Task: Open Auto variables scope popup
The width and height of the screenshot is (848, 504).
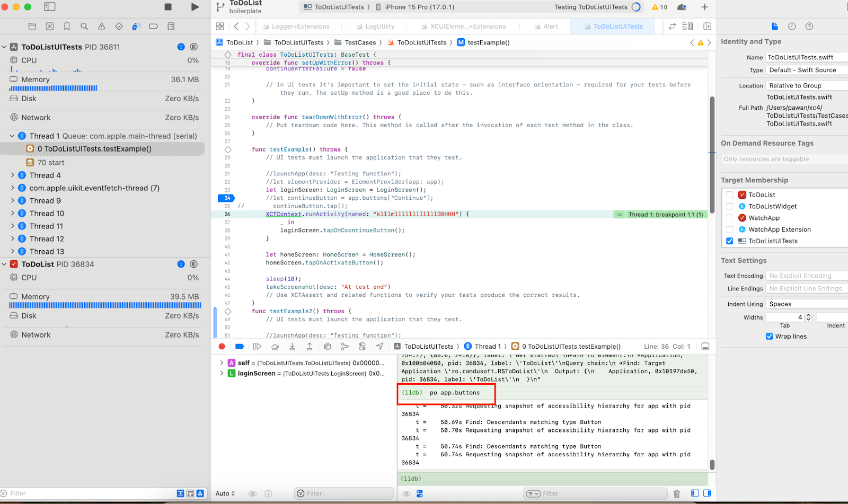Action: click(x=225, y=493)
